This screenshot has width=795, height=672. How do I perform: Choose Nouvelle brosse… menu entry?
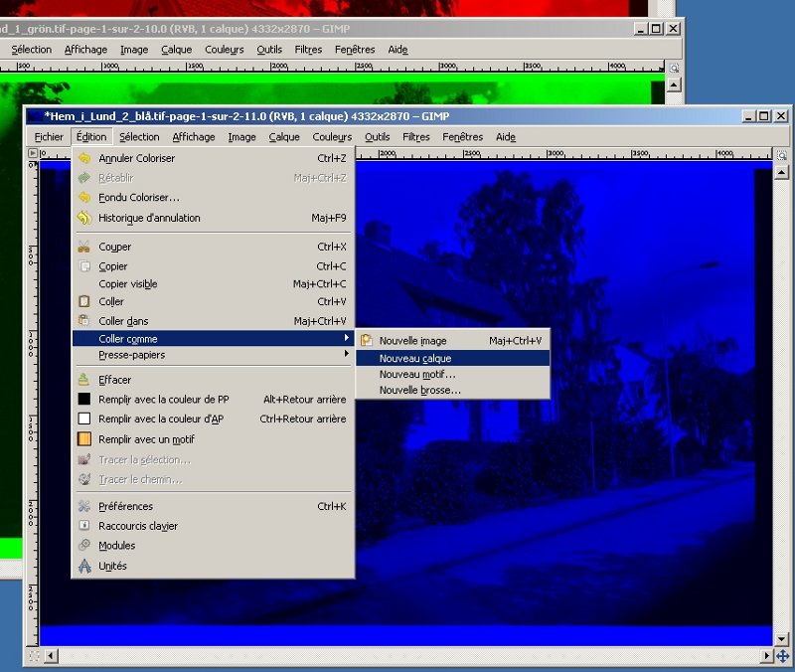coord(419,391)
